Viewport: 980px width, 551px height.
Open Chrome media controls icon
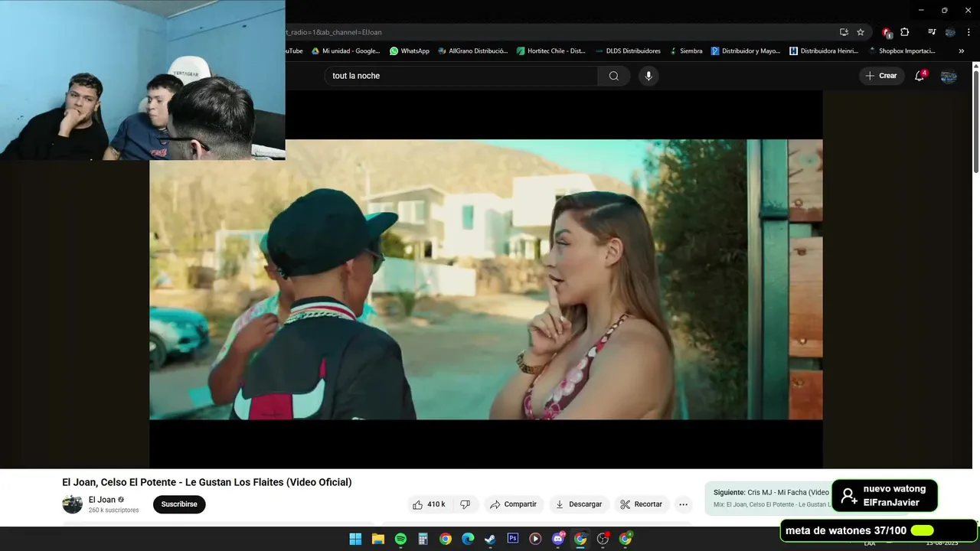932,32
